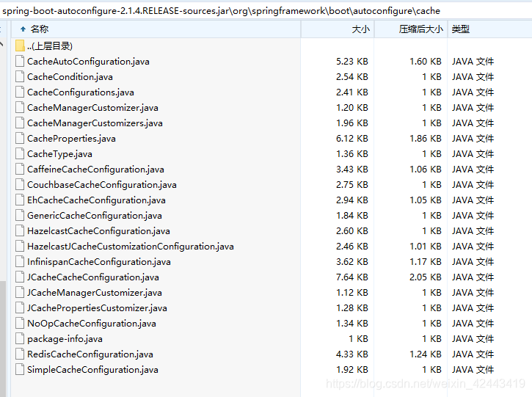
Task: Click file icon beside CouchbaseCacheConfiguration.java
Action: pos(20,185)
